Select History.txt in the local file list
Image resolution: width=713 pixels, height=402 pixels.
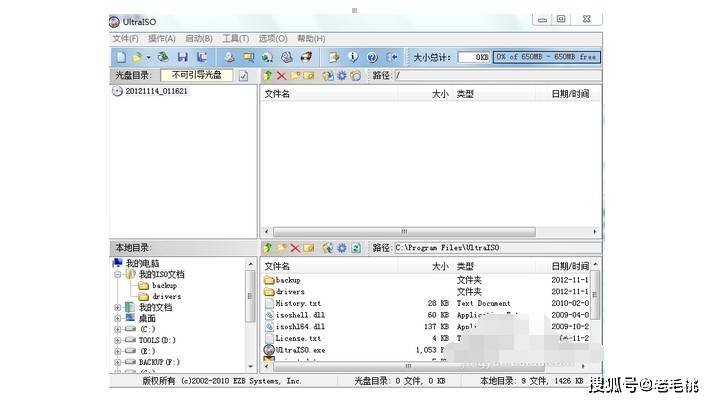[298, 303]
